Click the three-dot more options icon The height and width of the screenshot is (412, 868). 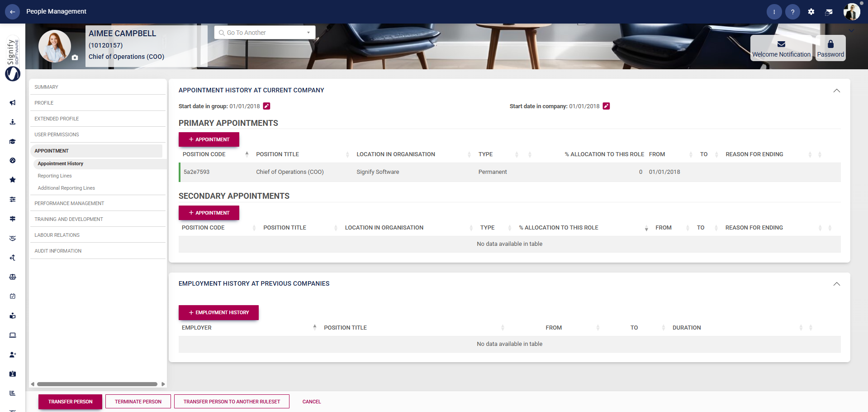pyautogui.click(x=774, y=11)
